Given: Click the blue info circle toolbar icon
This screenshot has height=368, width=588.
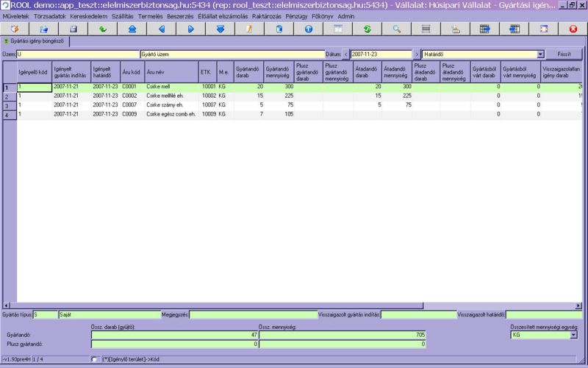Looking at the screenshot, I should point(308,29).
